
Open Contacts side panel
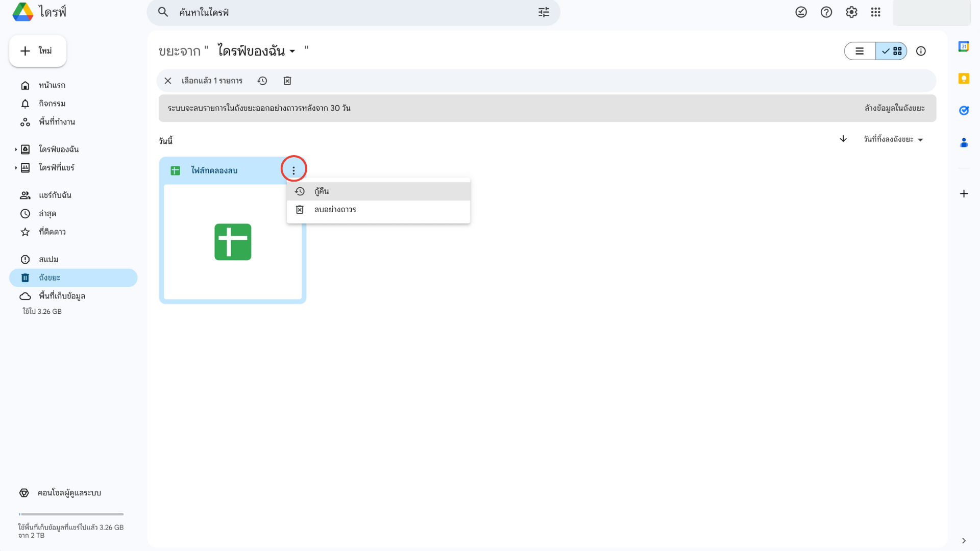click(x=964, y=142)
